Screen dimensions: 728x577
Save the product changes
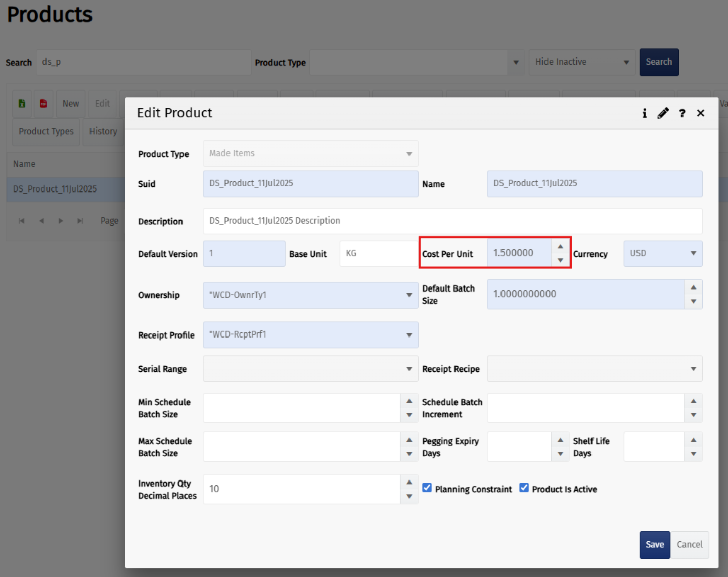click(x=654, y=545)
